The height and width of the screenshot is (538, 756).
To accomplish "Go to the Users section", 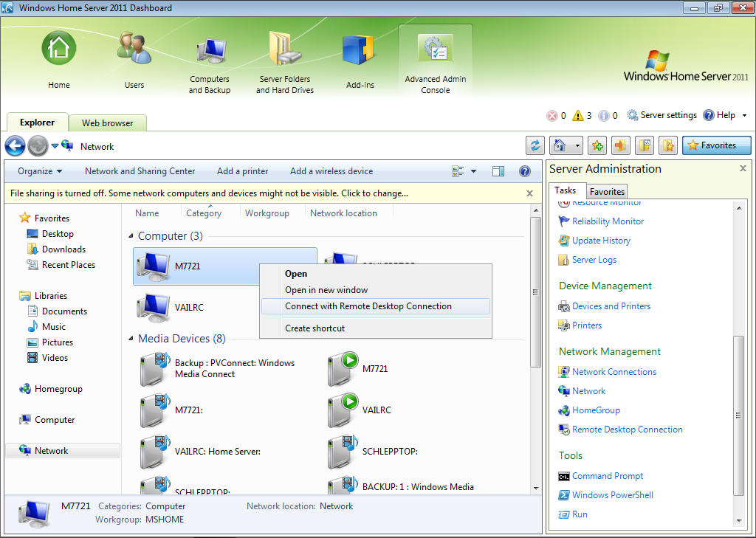I will (x=134, y=61).
